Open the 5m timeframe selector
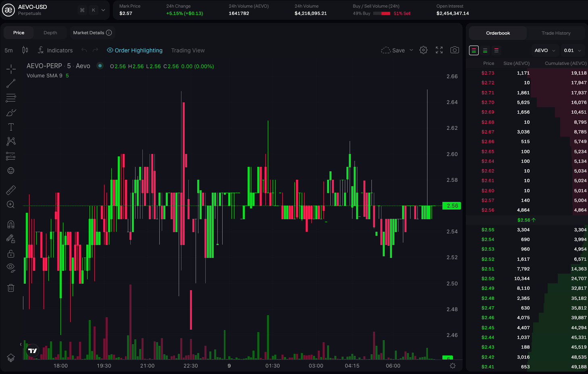This screenshot has width=588, height=374. pos(8,50)
